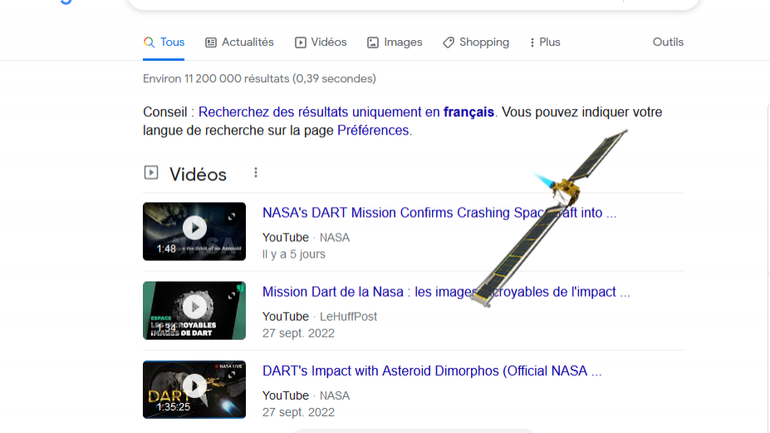Open the Préférences link
Viewport: 770px width, 433px height.
click(x=373, y=130)
